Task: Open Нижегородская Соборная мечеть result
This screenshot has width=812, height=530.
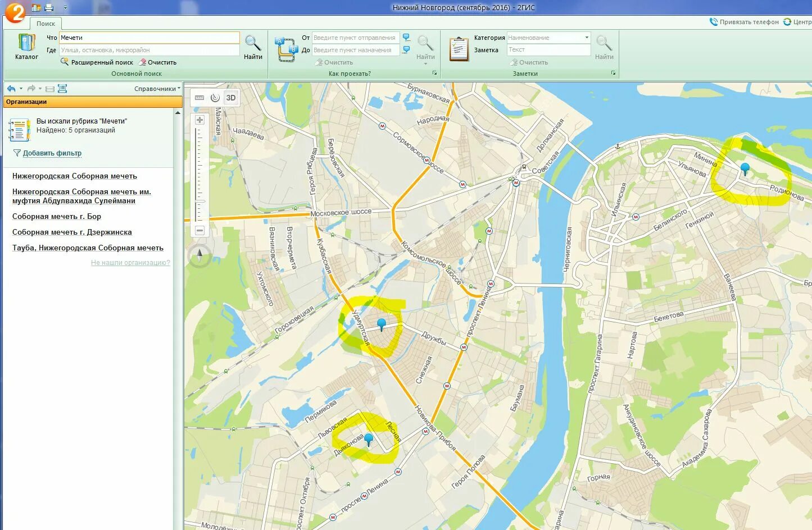Action: [x=75, y=176]
